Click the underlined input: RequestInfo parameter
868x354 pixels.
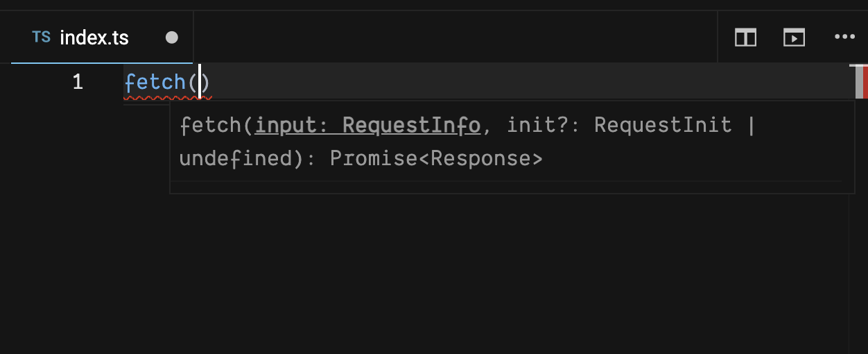click(x=367, y=126)
